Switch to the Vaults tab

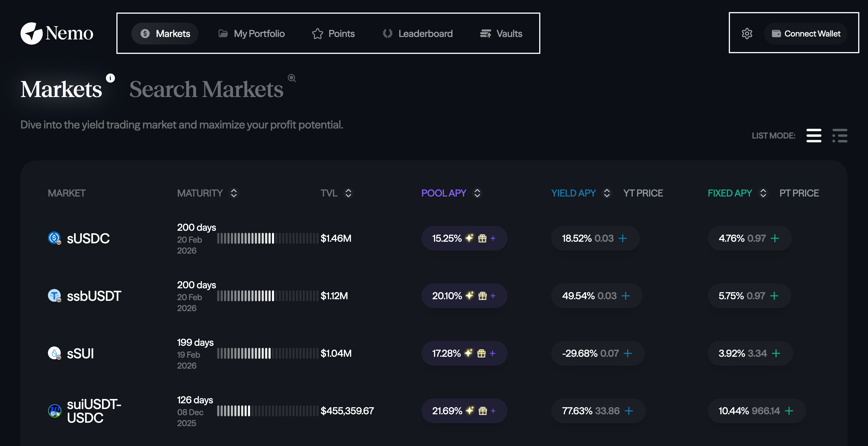501,33
